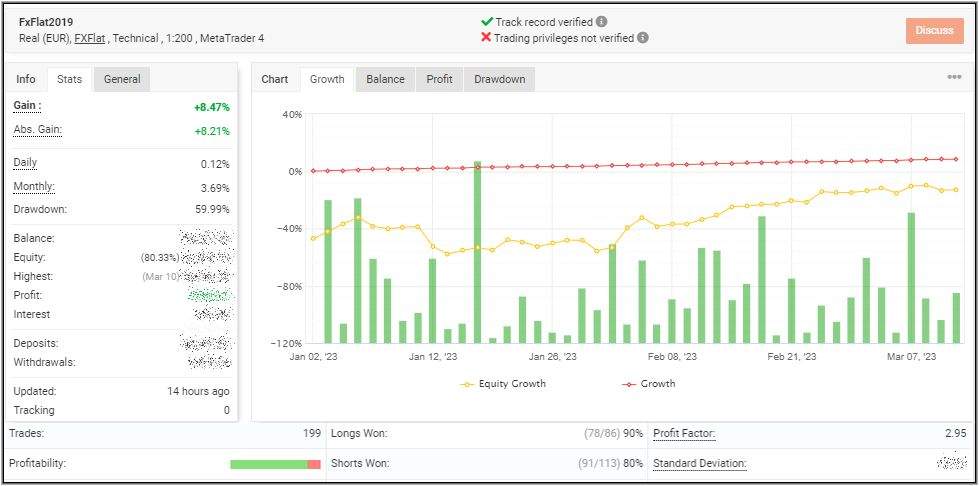Switch to the Drawdown chart tab
This screenshot has height=486, width=979.
click(x=499, y=79)
